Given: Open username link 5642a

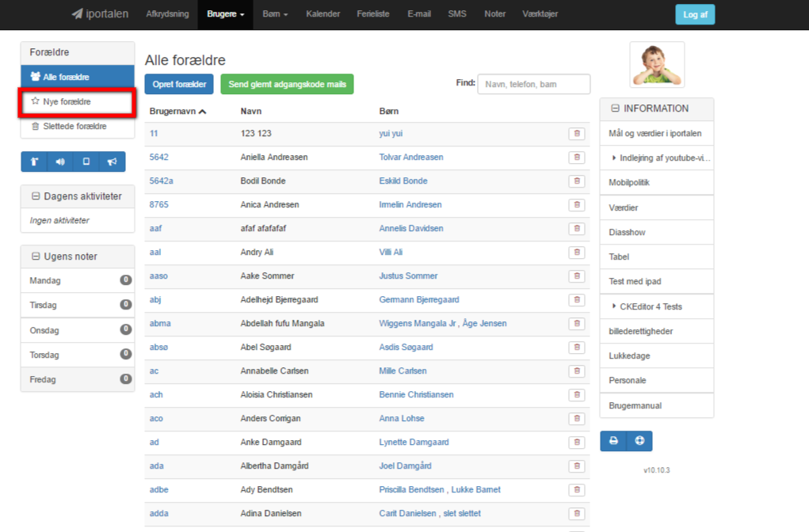Looking at the screenshot, I should (x=161, y=181).
